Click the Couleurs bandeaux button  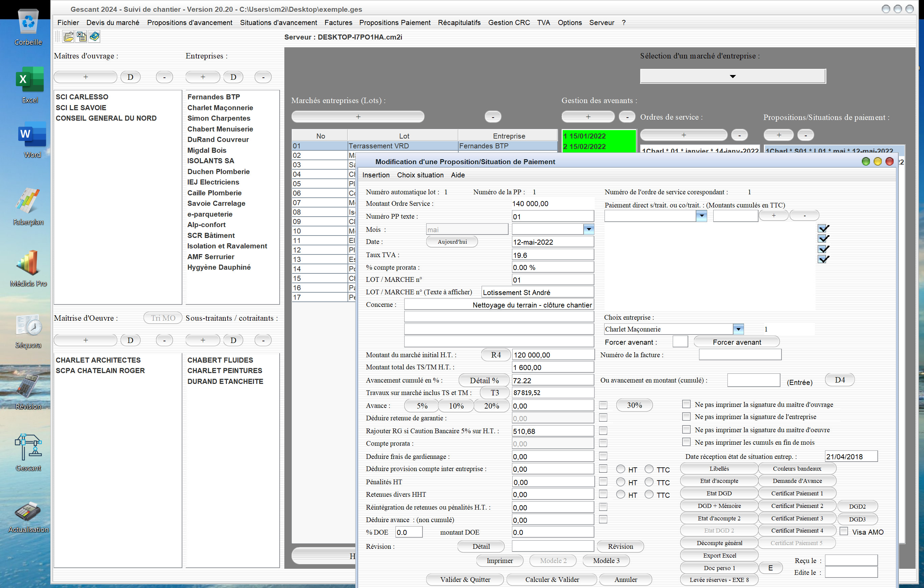pyautogui.click(x=797, y=469)
